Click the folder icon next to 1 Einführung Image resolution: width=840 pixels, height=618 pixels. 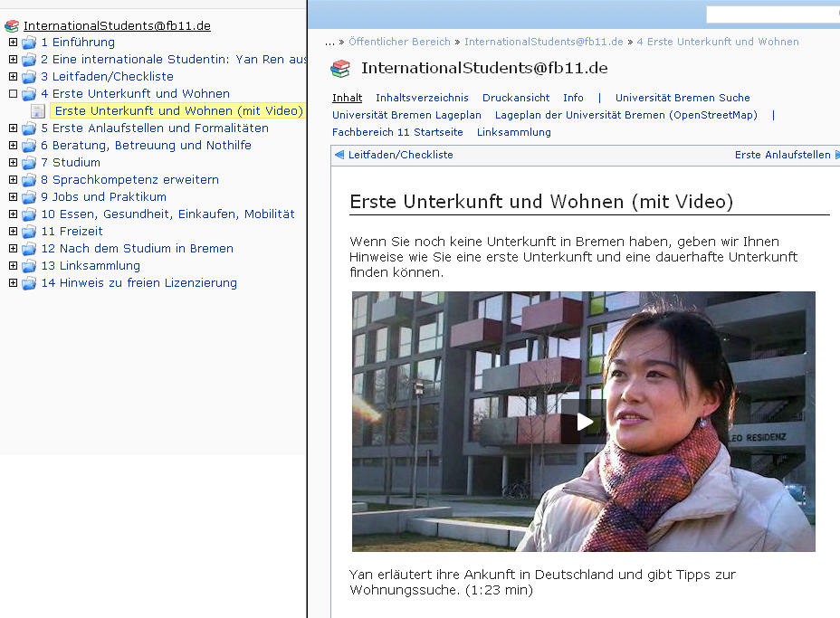click(x=29, y=43)
